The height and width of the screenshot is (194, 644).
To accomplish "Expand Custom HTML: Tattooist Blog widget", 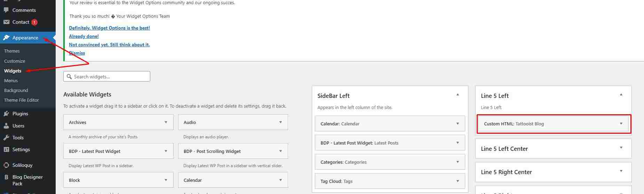I will (621, 124).
